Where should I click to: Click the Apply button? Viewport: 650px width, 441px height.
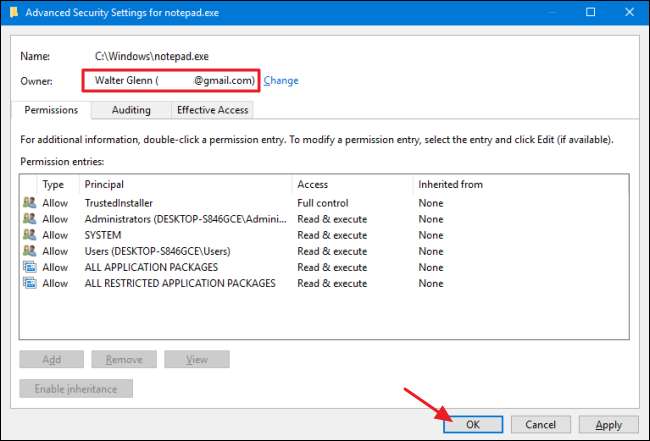coord(607,425)
